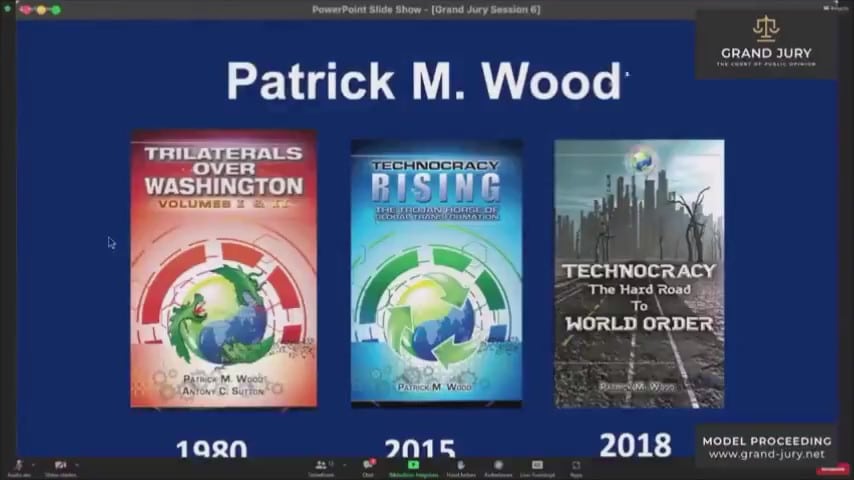Open the Reactions icon in toolbar

[496, 466]
